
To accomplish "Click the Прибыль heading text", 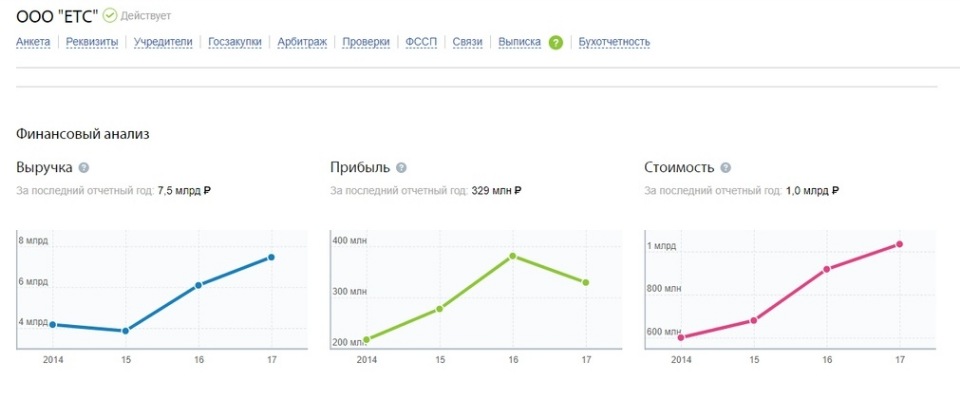I will 360,168.
